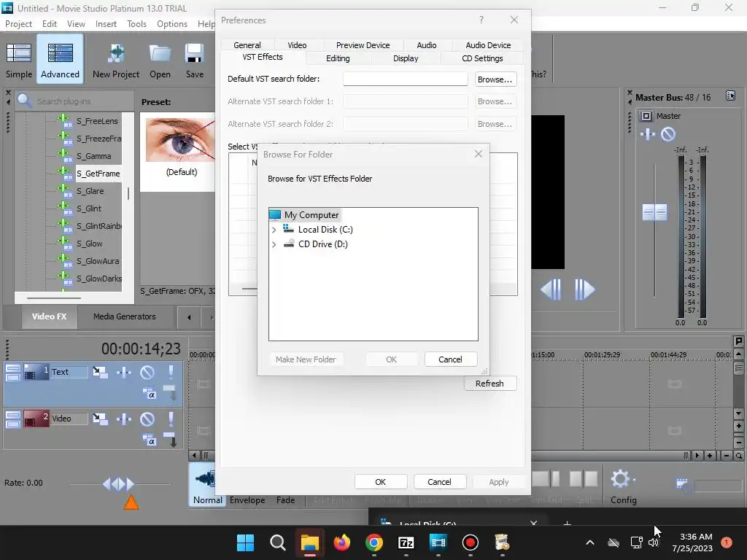The image size is (747, 560).
Task: Show hidden system tray icons chevron
Action: pos(589,542)
